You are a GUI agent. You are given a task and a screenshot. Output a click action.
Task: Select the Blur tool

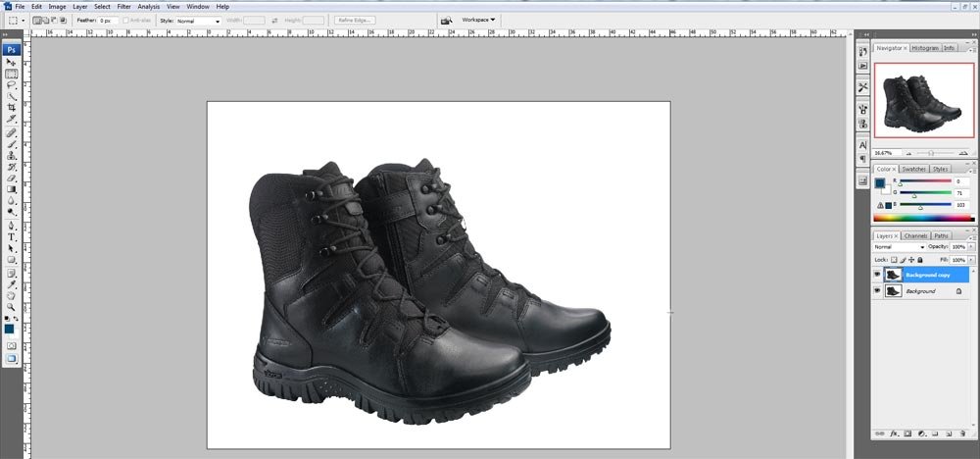pyautogui.click(x=11, y=201)
